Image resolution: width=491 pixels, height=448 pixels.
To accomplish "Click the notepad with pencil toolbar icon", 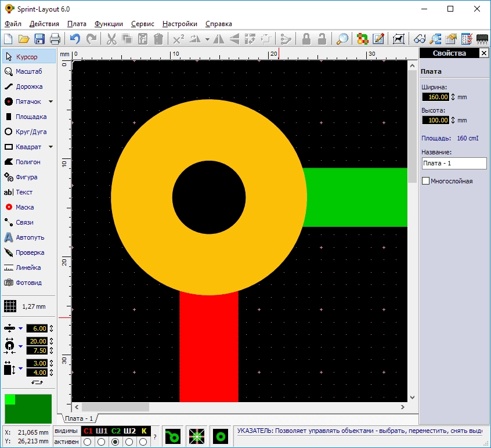I will pyautogui.click(x=378, y=39).
